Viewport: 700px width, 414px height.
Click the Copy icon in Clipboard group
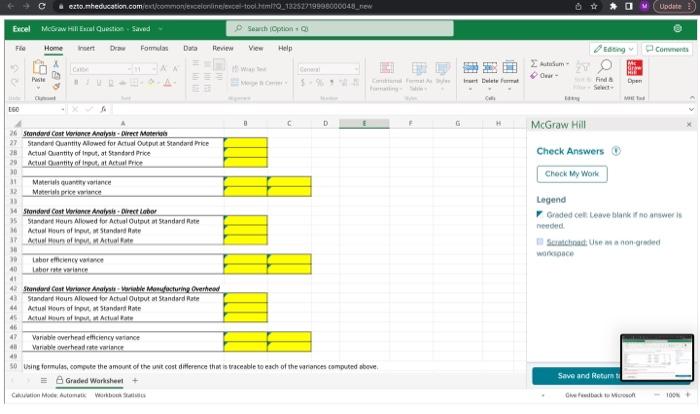(x=56, y=75)
